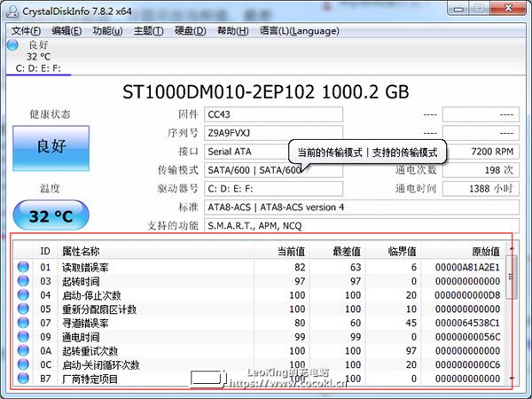Click the 良好 health status button
532x399 pixels.
click(x=51, y=148)
